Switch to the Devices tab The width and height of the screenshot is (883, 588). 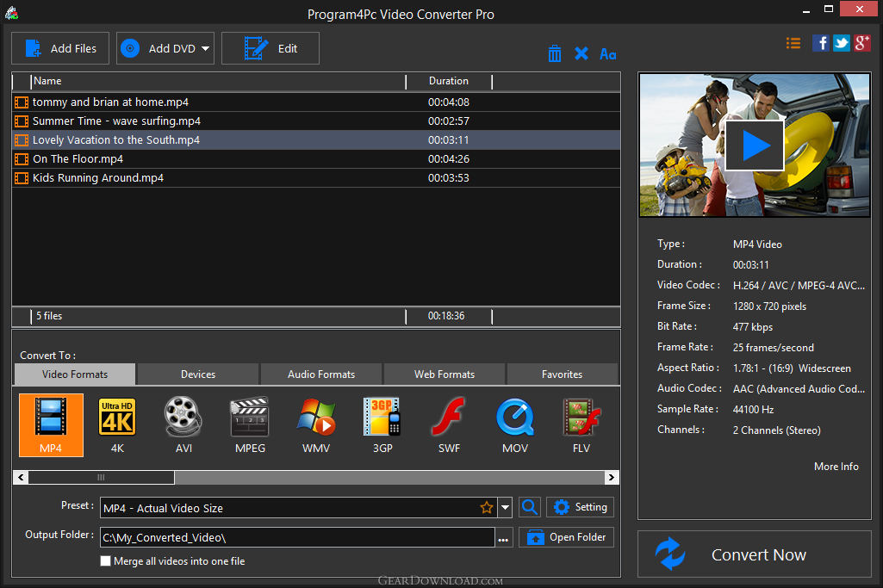198,374
